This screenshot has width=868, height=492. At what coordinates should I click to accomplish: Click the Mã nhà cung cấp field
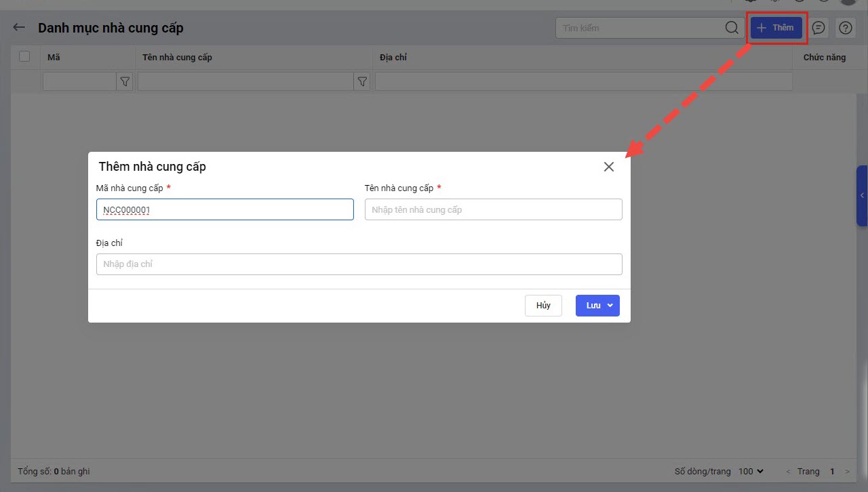pos(224,209)
